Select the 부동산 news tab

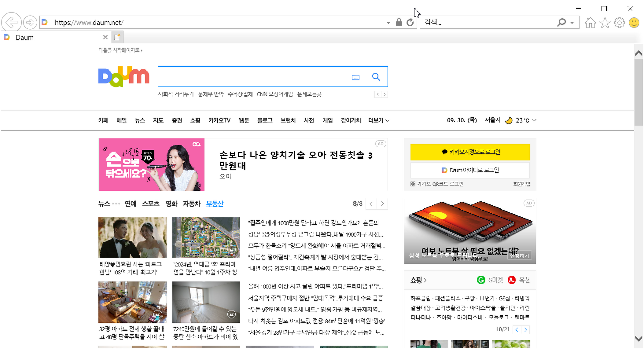(215, 204)
